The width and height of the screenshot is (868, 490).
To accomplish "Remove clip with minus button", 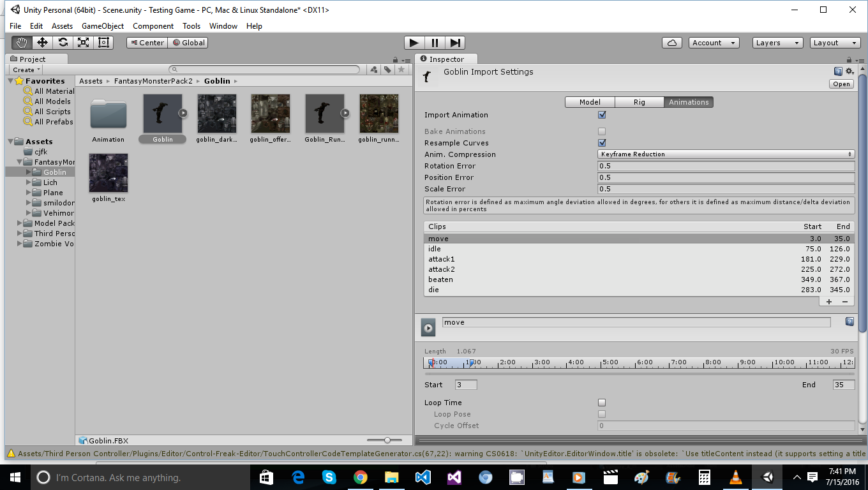I will [844, 301].
